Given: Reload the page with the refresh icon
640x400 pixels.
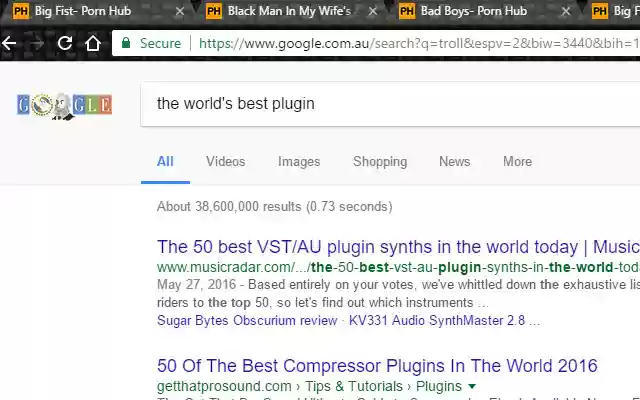Looking at the screenshot, I should pyautogui.click(x=65, y=43).
